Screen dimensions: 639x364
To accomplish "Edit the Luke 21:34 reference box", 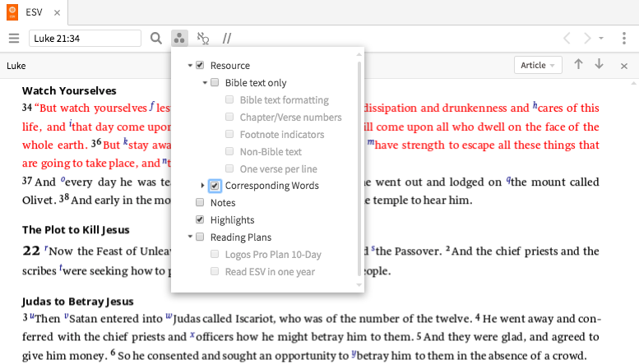I will [85, 39].
